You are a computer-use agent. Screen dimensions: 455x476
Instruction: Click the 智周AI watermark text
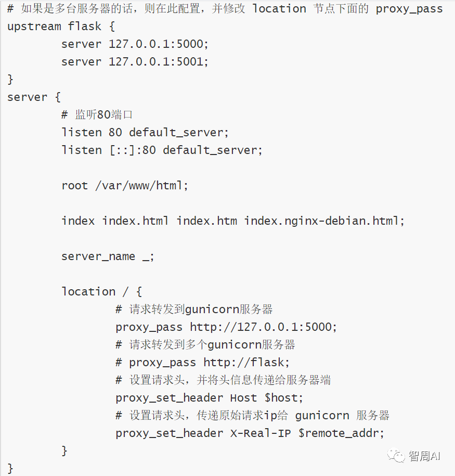[x=424, y=456]
